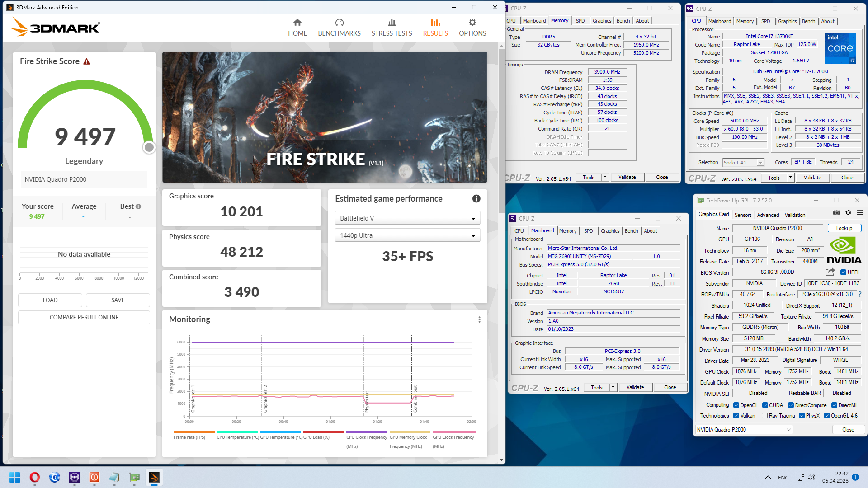The height and width of the screenshot is (488, 868).
Task: Switch to the GPU-Z Validation tab
Action: tap(795, 215)
